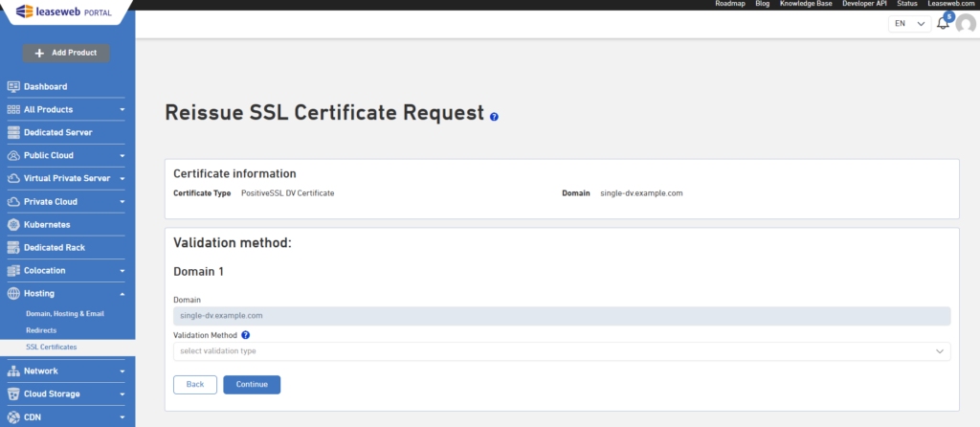
Task: Open the EN language selector
Action: [x=909, y=24]
